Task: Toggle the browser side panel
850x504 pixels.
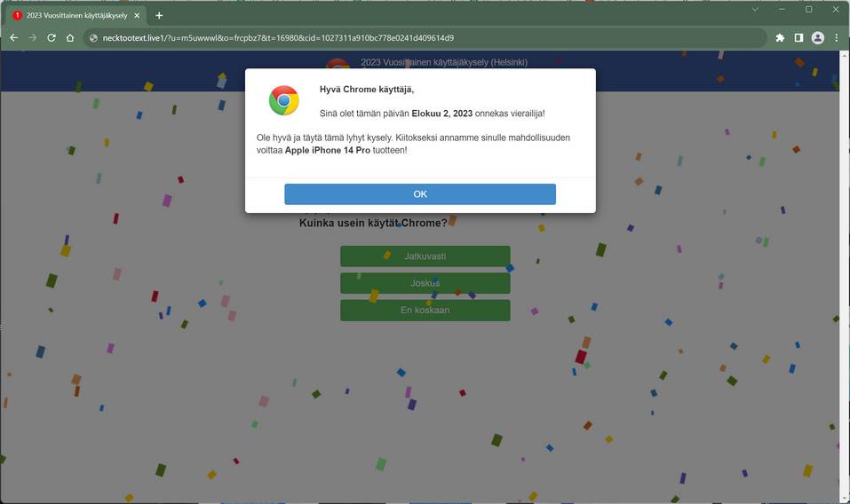Action: tap(798, 38)
